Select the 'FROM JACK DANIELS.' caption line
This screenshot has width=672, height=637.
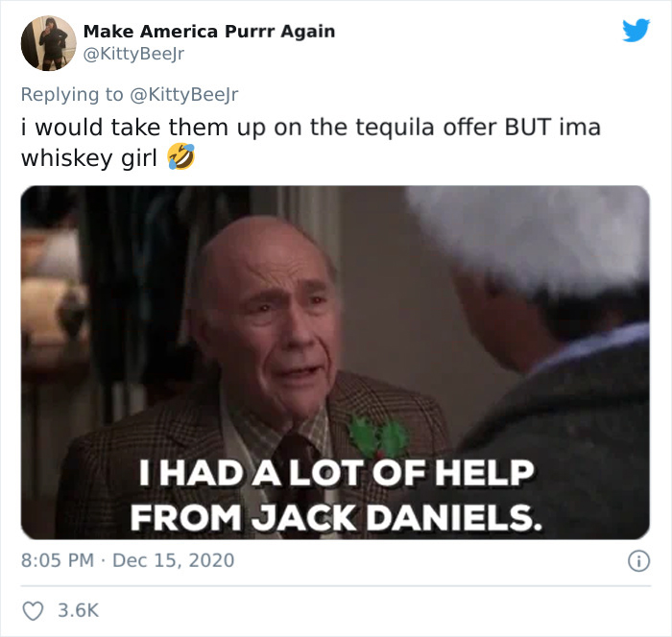click(336, 517)
